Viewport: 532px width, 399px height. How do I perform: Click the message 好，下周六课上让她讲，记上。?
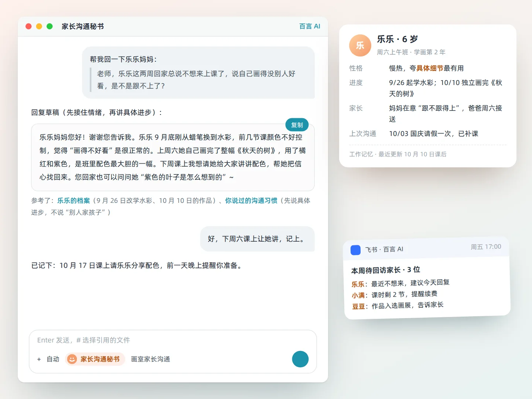258,239
